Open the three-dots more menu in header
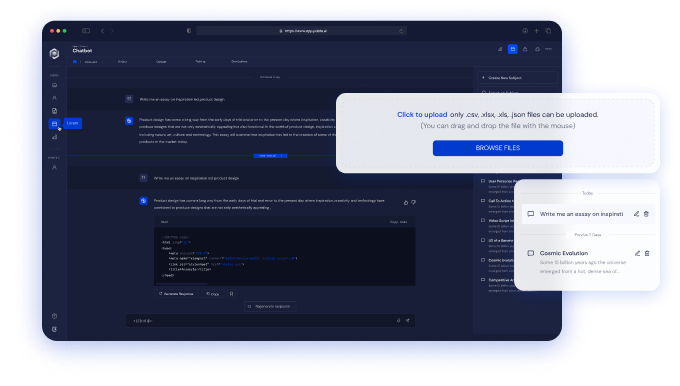This screenshot has height=386, width=680. (x=549, y=49)
